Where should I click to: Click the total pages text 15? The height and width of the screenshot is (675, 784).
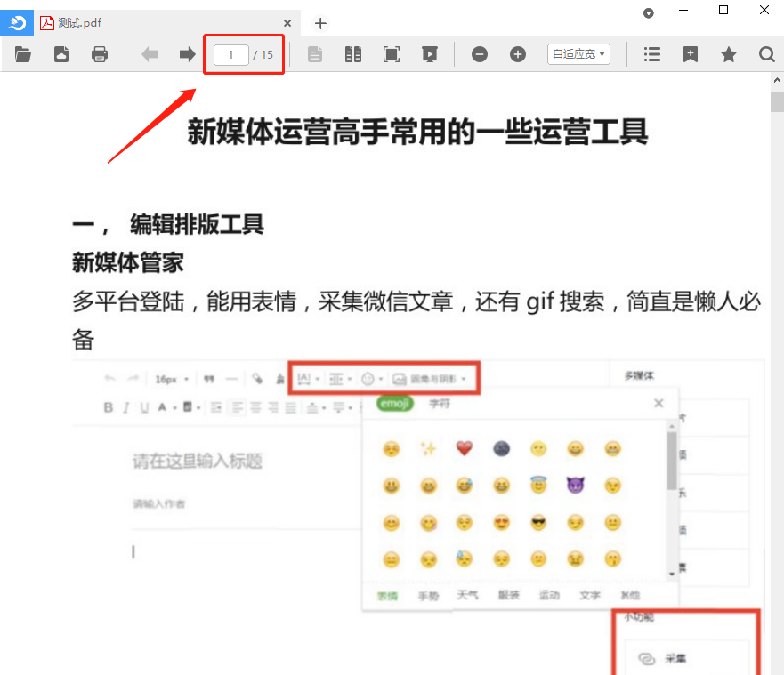[267, 55]
